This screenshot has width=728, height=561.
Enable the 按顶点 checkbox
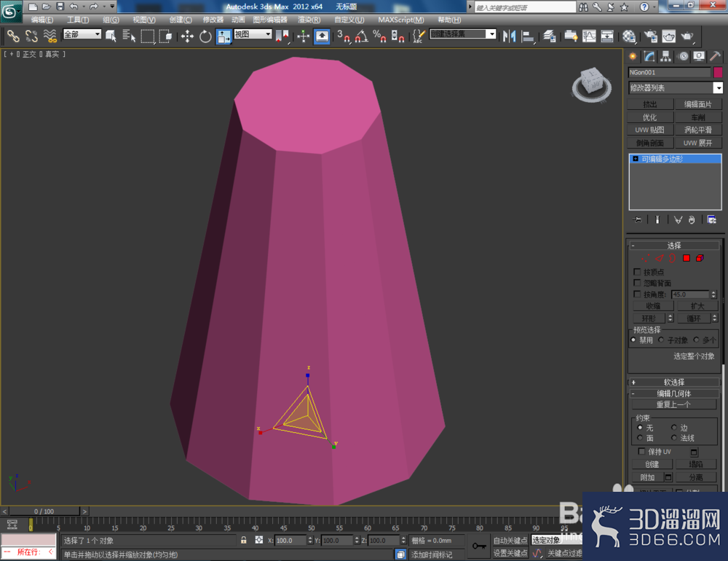pyautogui.click(x=637, y=272)
